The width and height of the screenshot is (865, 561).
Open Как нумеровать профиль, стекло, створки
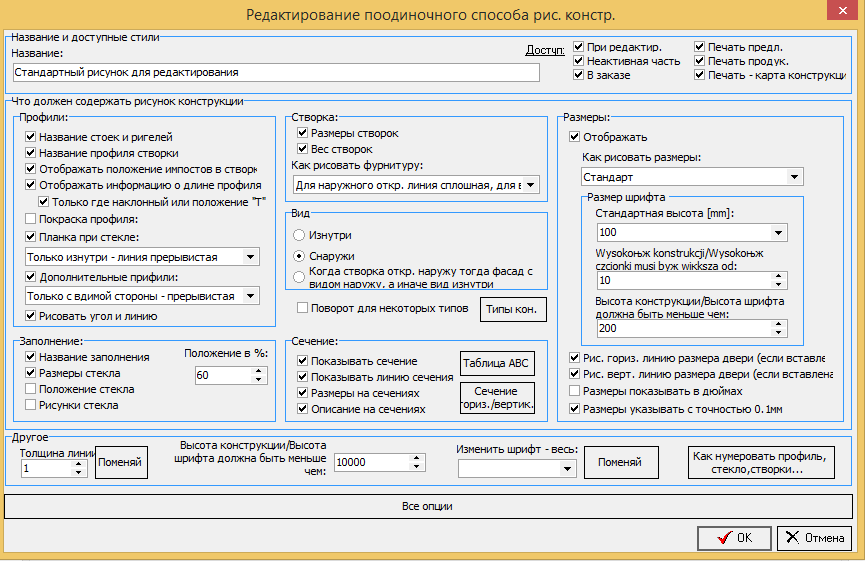click(x=761, y=462)
